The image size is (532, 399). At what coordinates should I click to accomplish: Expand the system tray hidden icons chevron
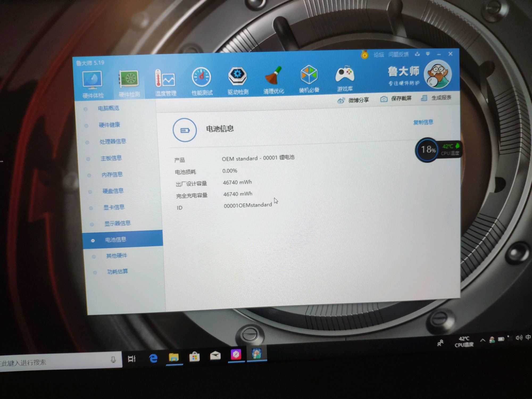pyautogui.click(x=483, y=340)
